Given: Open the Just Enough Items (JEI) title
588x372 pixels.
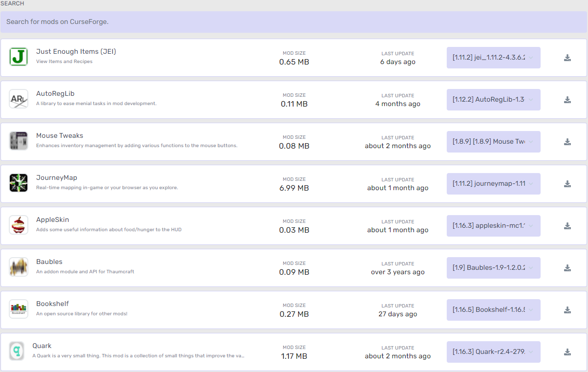Looking at the screenshot, I should [x=76, y=52].
